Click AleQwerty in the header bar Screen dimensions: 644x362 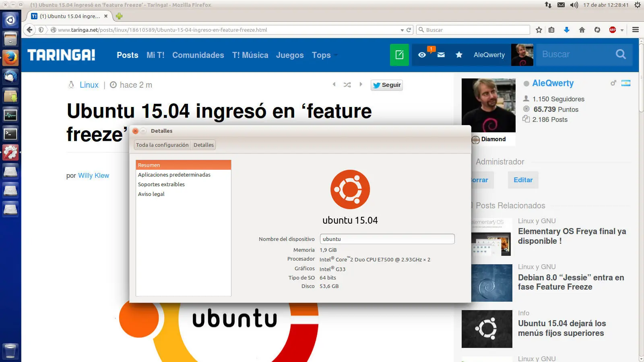pyautogui.click(x=489, y=55)
